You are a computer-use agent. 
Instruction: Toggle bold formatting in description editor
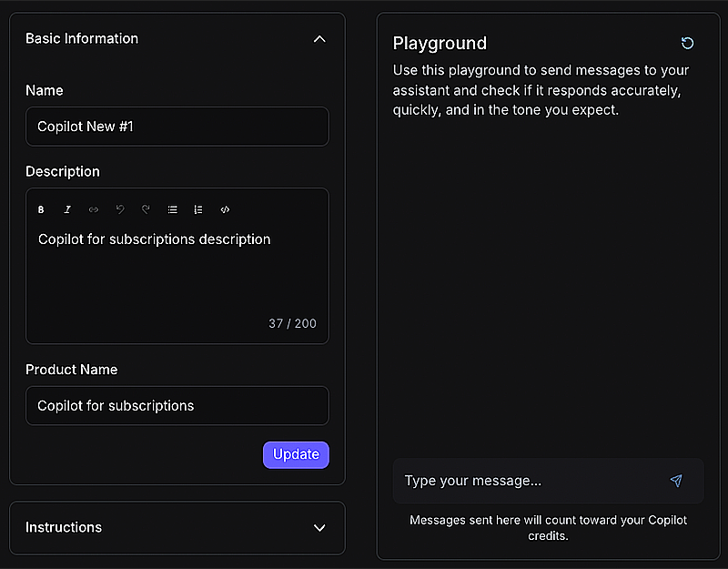[41, 209]
